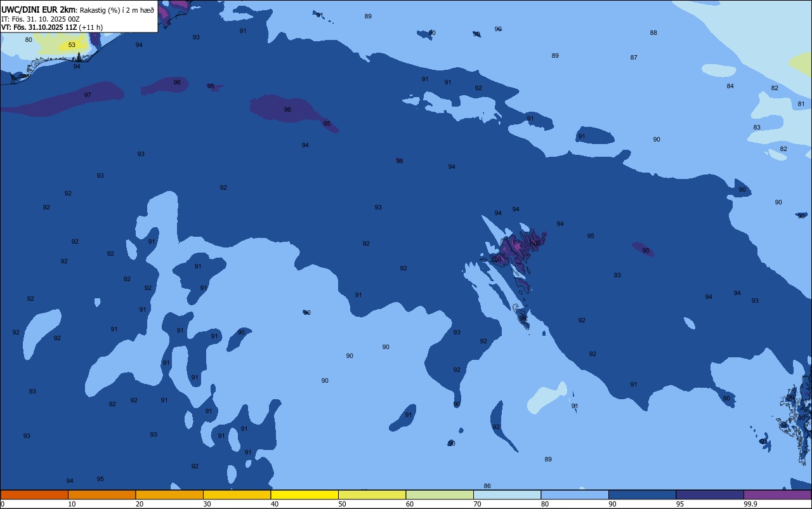Click the 97 value in the purple streak
Viewport: 812px width, 509px height.
point(88,95)
